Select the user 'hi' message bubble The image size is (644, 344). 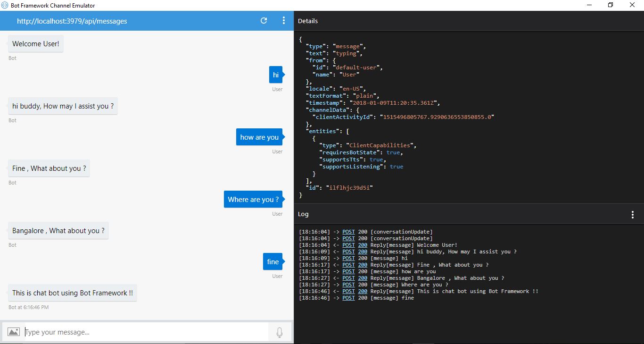point(276,75)
